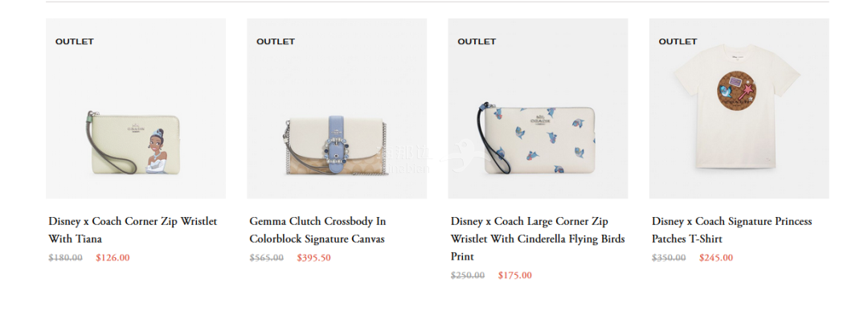Image resolution: width=868 pixels, height=315 pixels.
Task: Click the crossed-out $180.00 original price
Action: [x=65, y=257]
